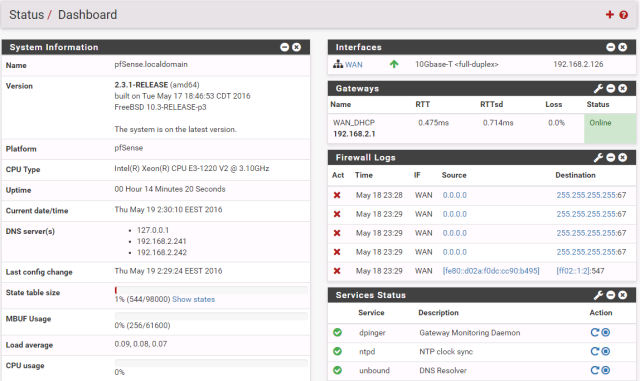The width and height of the screenshot is (640, 381).
Task: Open dashboard help question icon
Action: point(623,15)
